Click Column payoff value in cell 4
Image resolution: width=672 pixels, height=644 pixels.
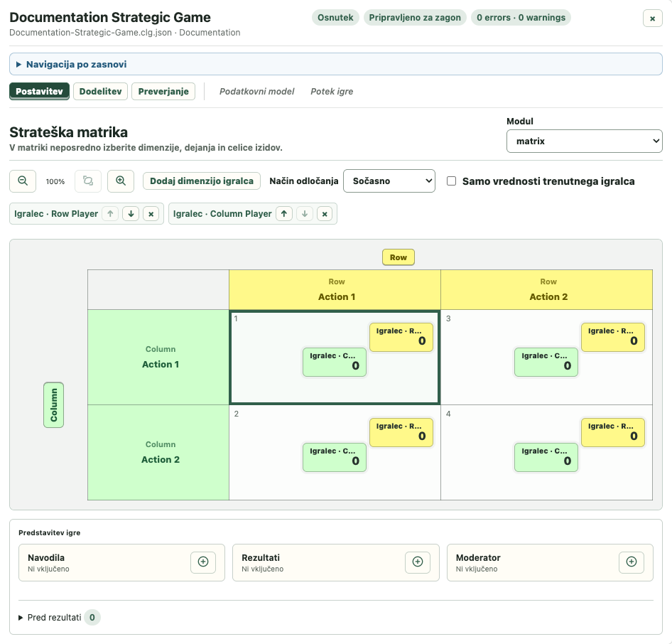tap(546, 457)
